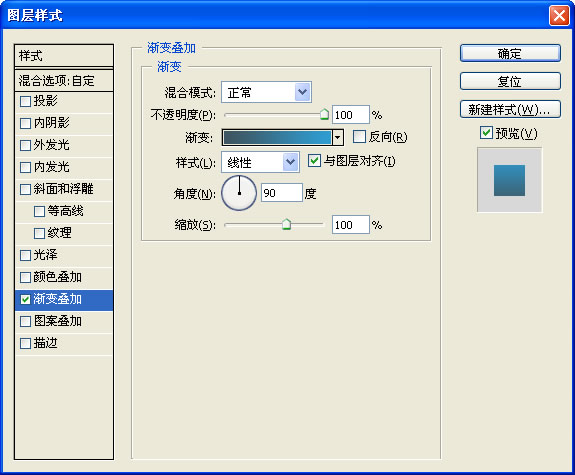Open the 混合模式 dropdown showing 正常

(x=266, y=92)
